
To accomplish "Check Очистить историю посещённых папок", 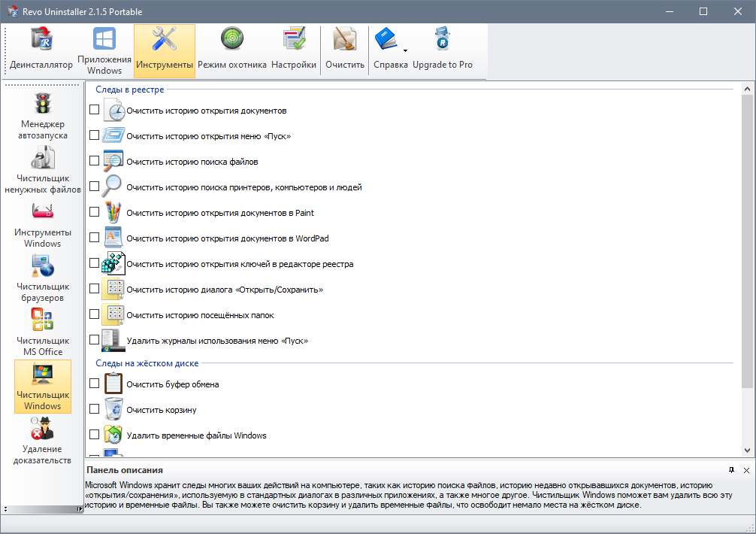I will click(94, 314).
